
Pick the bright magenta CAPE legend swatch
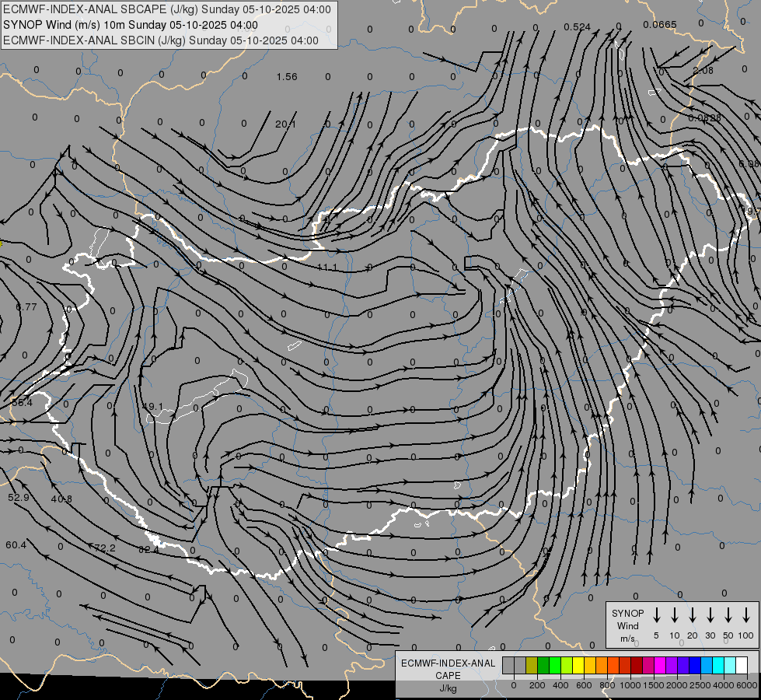tap(661, 665)
